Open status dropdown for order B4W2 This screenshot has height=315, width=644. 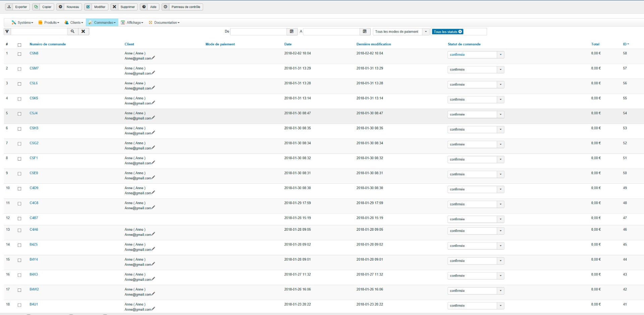[476, 290]
